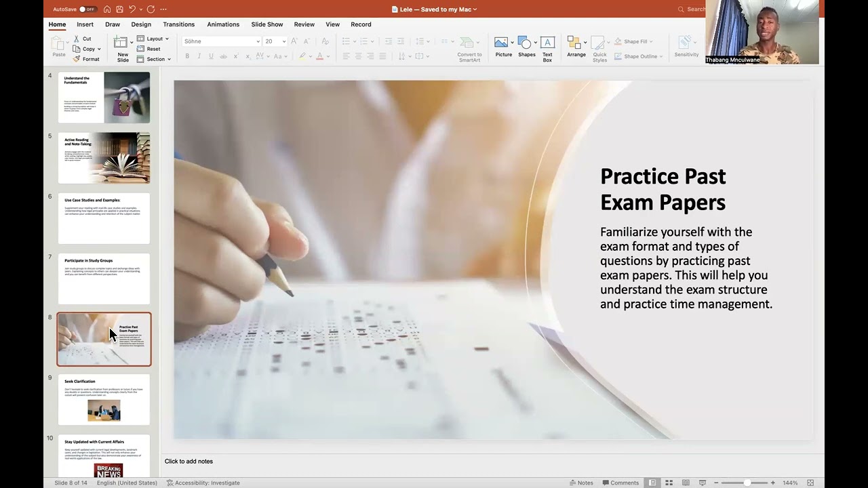Switch to Reading view
The width and height of the screenshot is (868, 488).
point(686,483)
